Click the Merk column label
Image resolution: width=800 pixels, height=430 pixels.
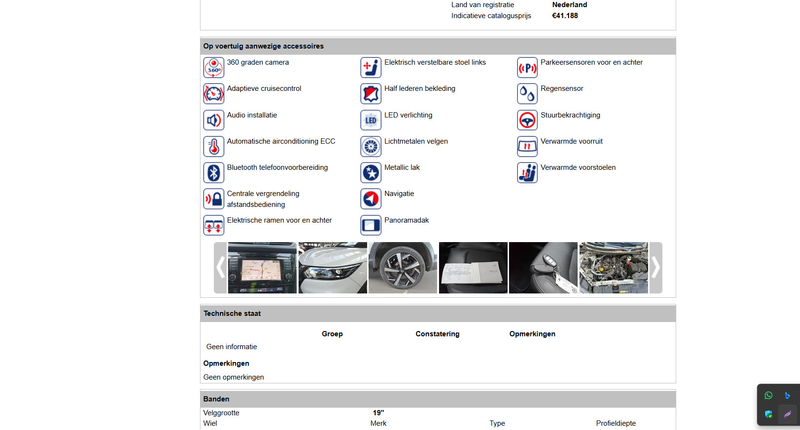pos(378,423)
